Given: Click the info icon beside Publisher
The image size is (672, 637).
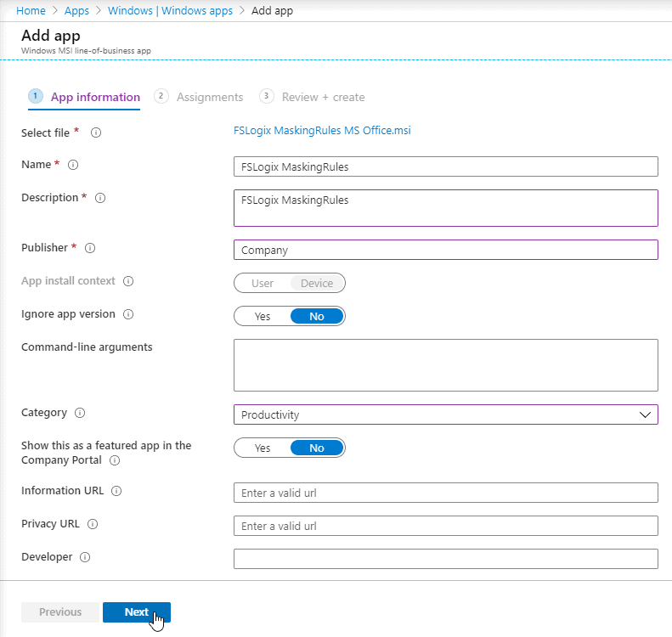Looking at the screenshot, I should 90,248.
